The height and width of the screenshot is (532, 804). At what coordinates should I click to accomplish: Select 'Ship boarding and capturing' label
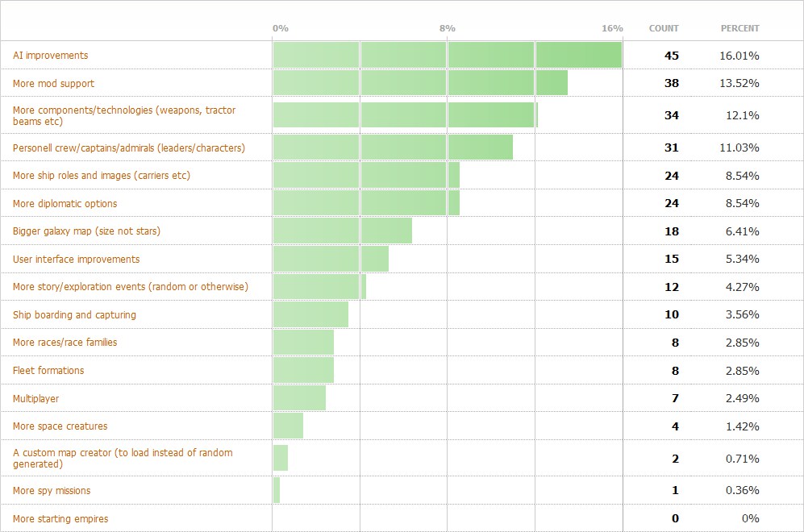coord(74,314)
